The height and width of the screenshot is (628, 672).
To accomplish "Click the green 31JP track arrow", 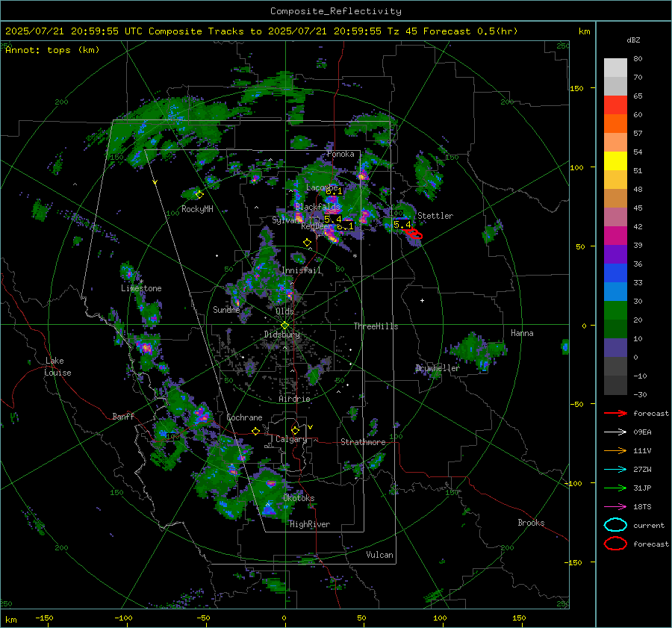I will click(615, 488).
